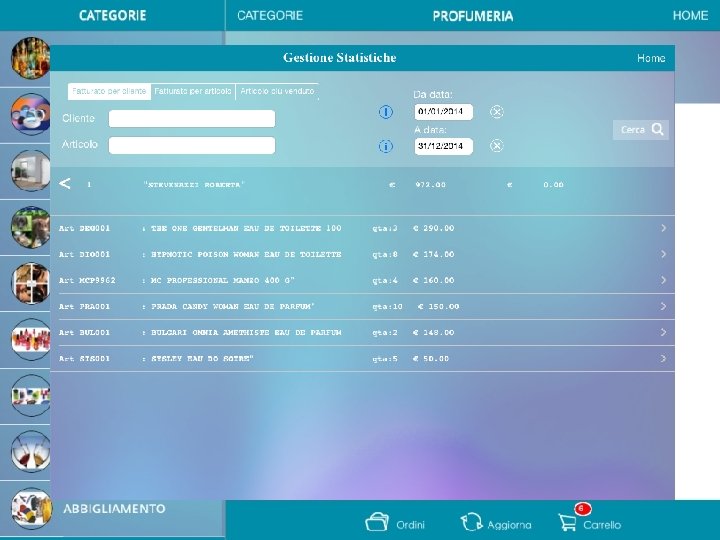This screenshot has width=720, height=540.
Task: Select article code PRA001
Action: (x=95, y=306)
